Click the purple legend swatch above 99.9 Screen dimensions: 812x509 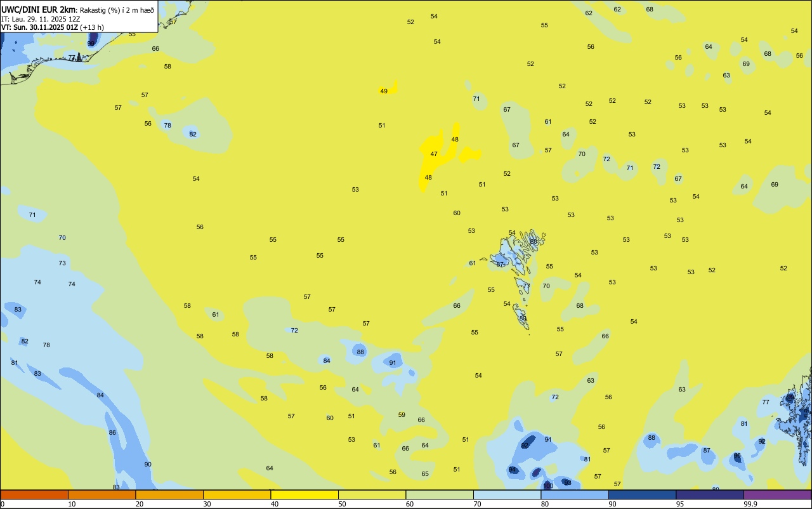(x=778, y=494)
